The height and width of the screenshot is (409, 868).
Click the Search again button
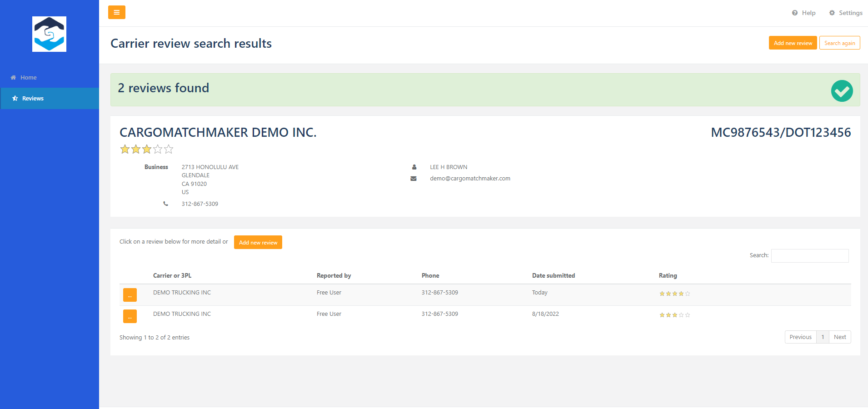click(x=839, y=43)
